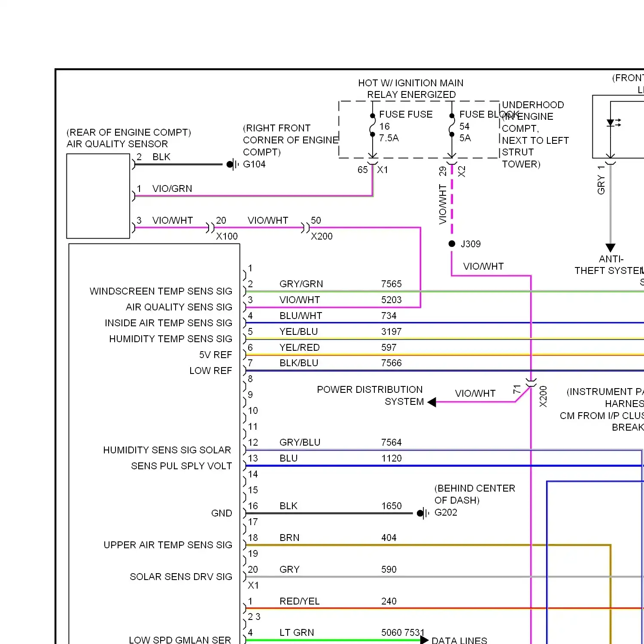Image resolution: width=644 pixels, height=644 pixels.
Task: Select the LT GRN wire label
Action: pyautogui.click(x=297, y=632)
